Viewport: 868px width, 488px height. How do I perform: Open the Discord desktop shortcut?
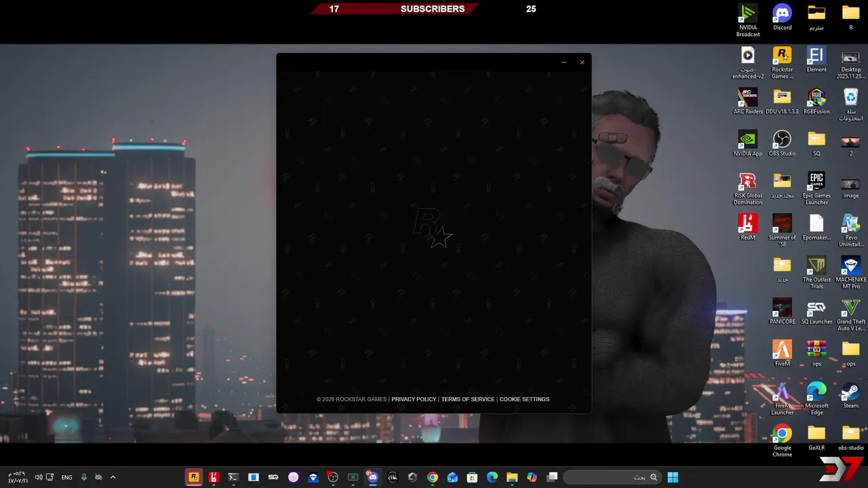pos(782,18)
